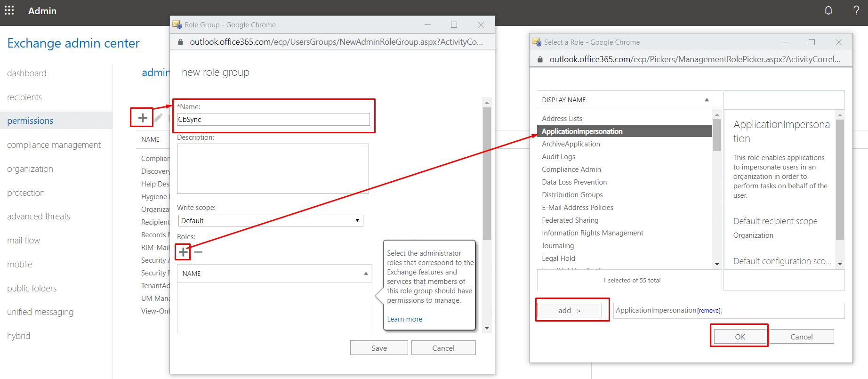This screenshot has height=379, width=868.
Task: Maximize the Role Group window
Action: [x=454, y=24]
